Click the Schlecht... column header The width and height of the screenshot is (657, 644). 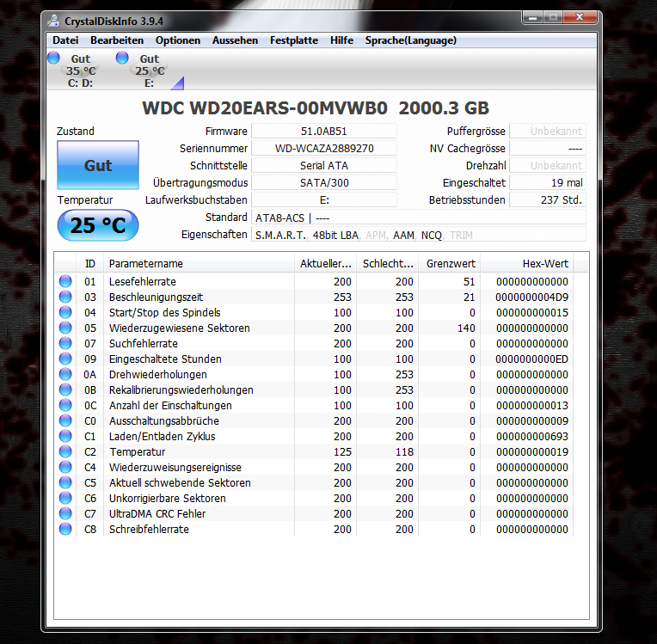(388, 264)
